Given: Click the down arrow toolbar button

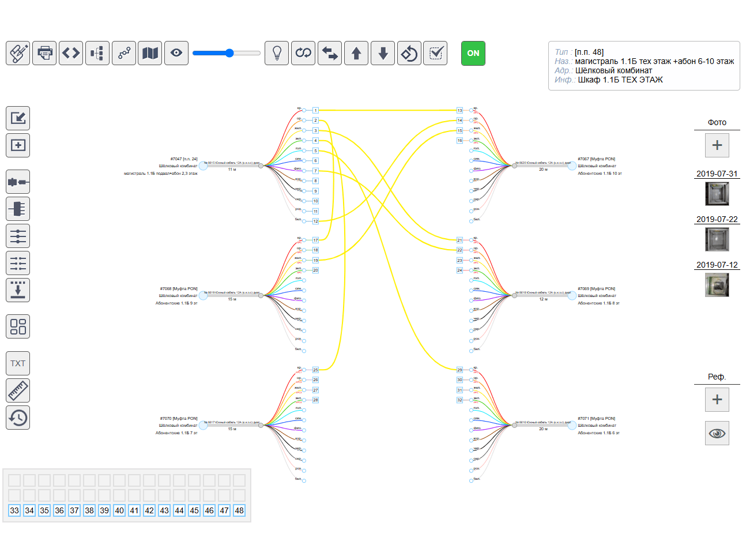Looking at the screenshot, I should point(383,53).
